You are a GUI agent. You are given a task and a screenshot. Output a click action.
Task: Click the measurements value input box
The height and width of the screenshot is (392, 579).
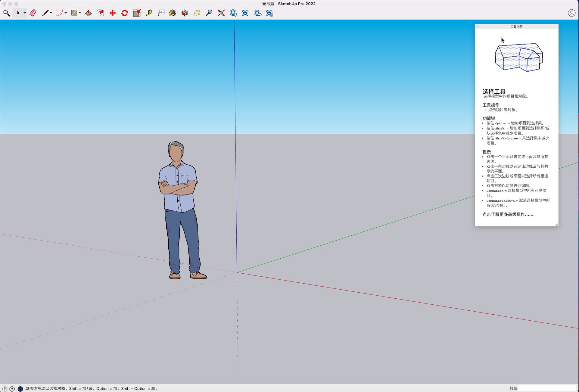pyautogui.click(x=547, y=388)
